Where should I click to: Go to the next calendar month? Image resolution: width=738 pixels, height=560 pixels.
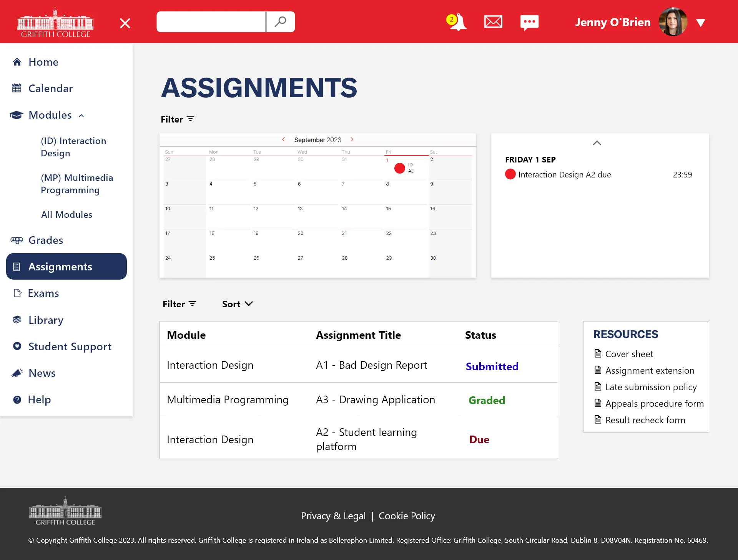click(352, 139)
